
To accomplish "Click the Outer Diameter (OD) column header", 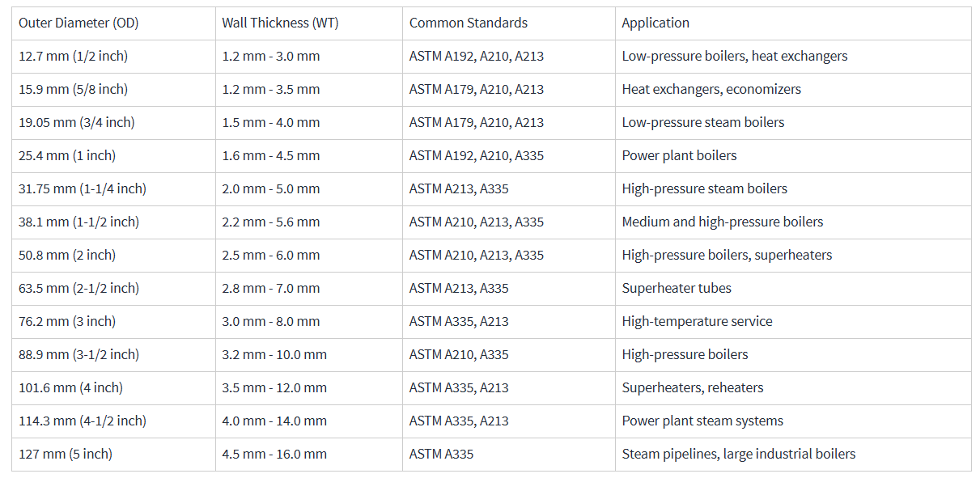I will click(78, 23).
